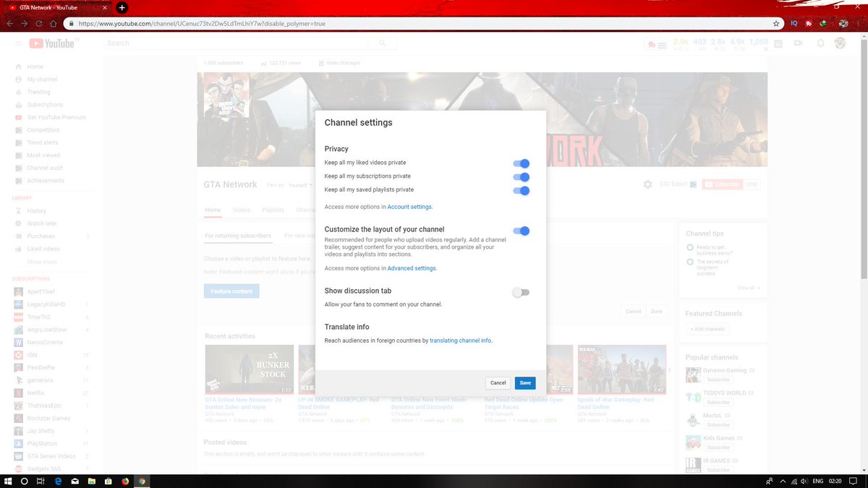Click the CSV Export icon
Image resolution: width=868 pixels, height=488 pixels.
click(x=693, y=184)
